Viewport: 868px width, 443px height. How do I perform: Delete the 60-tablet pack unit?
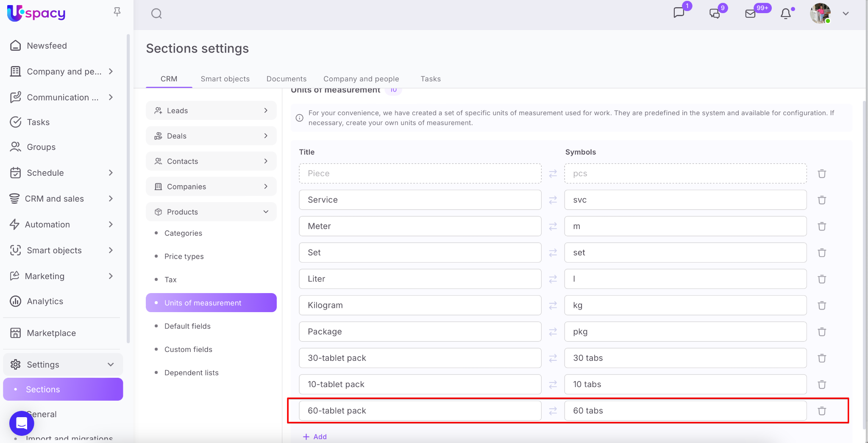point(822,411)
